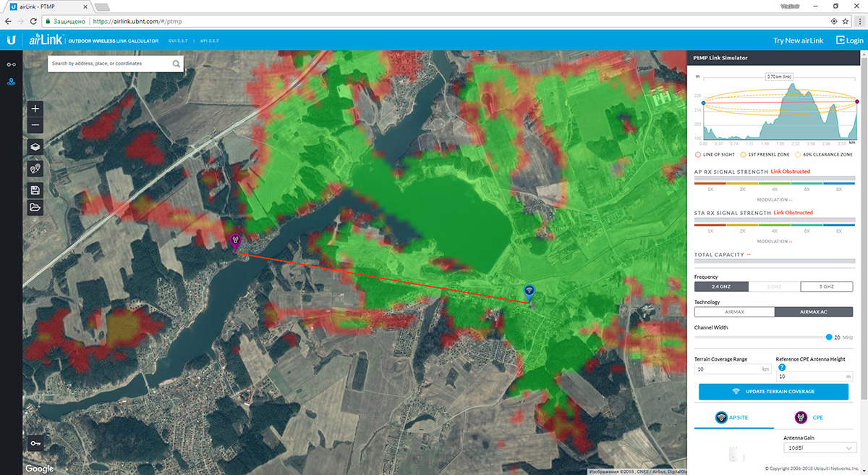Click the add location pin tool
This screenshot has width=868, height=475.
[x=36, y=168]
